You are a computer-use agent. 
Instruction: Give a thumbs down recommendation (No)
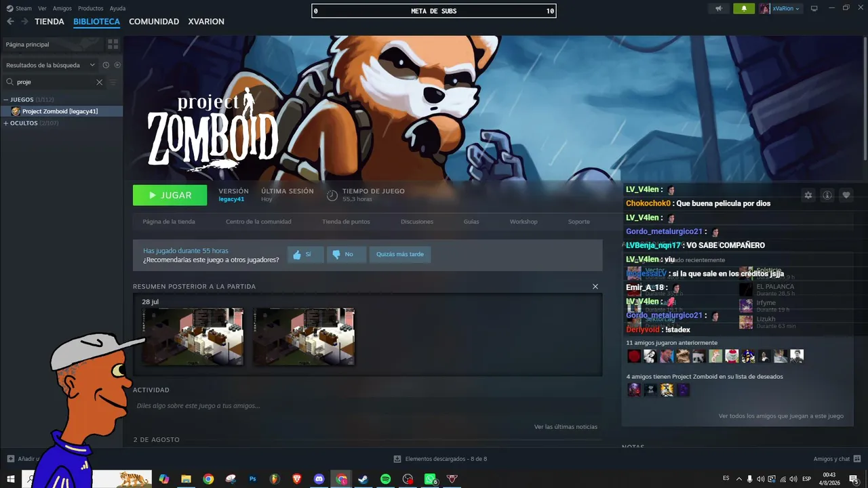tap(346, 255)
